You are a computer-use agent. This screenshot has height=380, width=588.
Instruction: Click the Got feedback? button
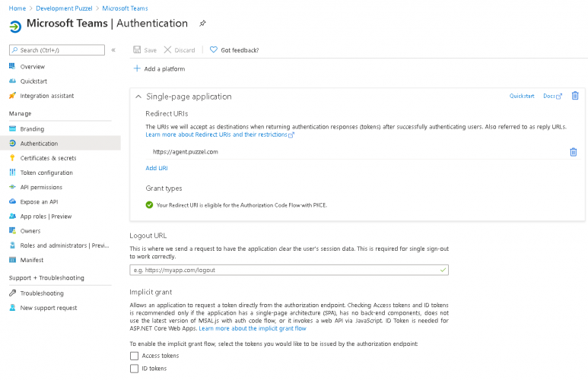pyautogui.click(x=234, y=50)
